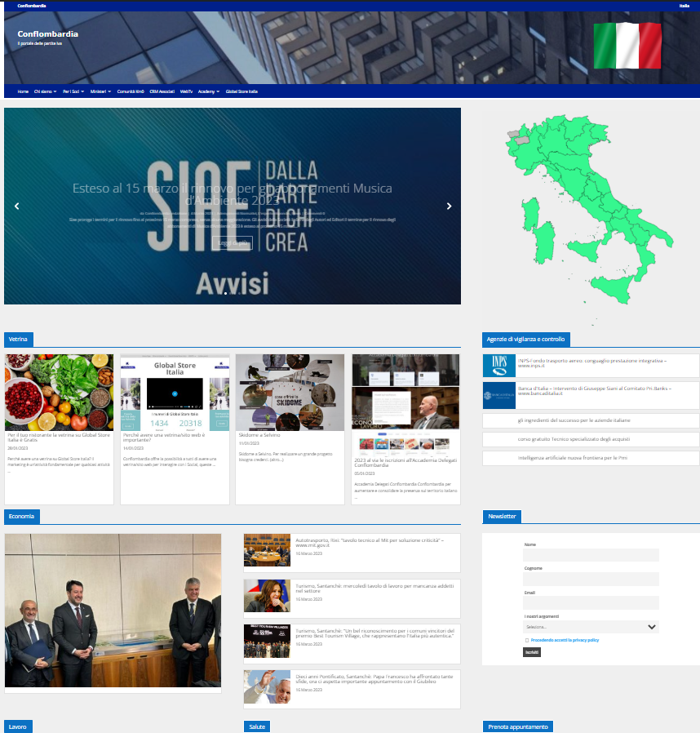Select the Lavoro section tab
700x733 pixels.
[x=18, y=727]
